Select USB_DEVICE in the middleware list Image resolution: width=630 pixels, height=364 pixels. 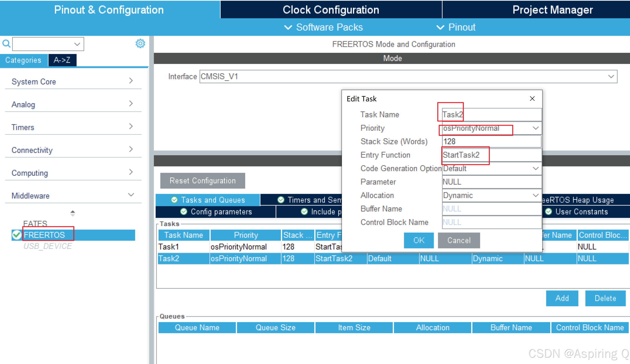click(x=48, y=246)
